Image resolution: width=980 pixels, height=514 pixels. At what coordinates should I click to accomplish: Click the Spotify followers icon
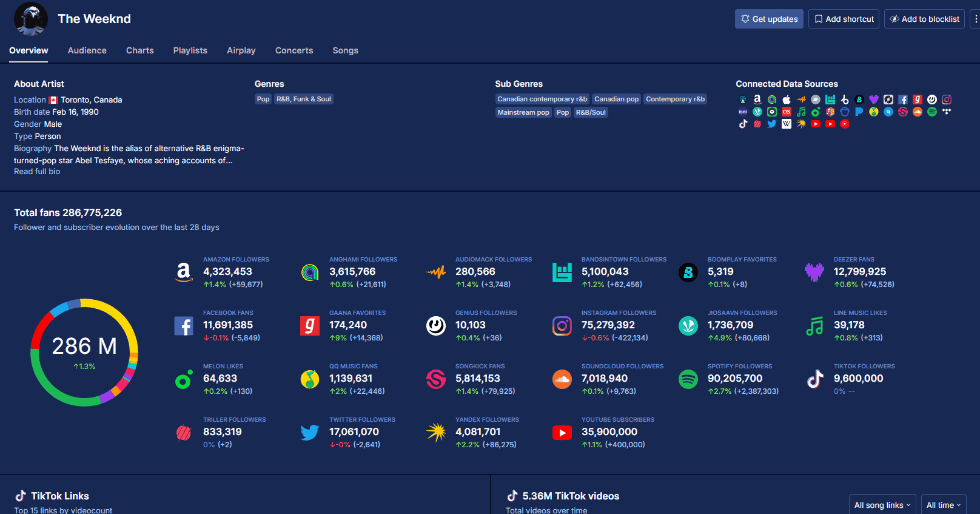click(x=688, y=379)
